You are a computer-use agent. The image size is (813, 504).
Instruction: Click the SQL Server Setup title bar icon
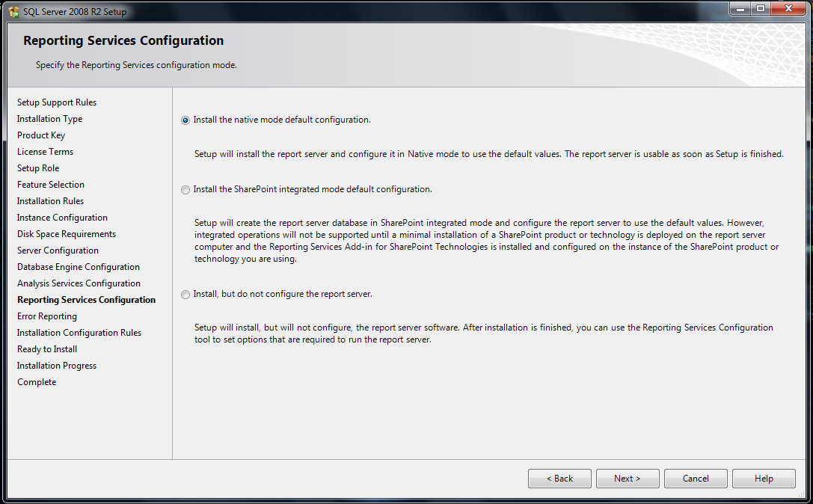13,11
